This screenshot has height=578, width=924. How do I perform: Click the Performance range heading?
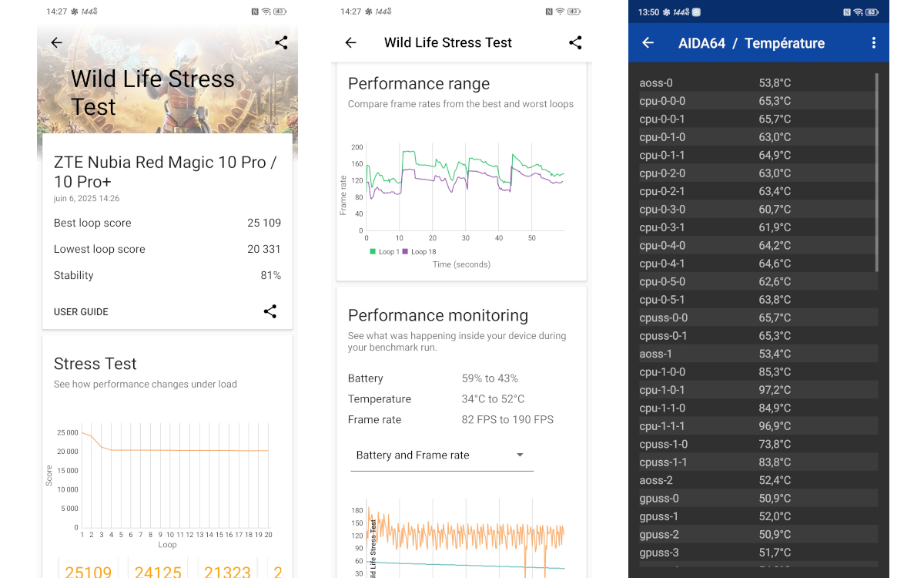[x=419, y=84]
